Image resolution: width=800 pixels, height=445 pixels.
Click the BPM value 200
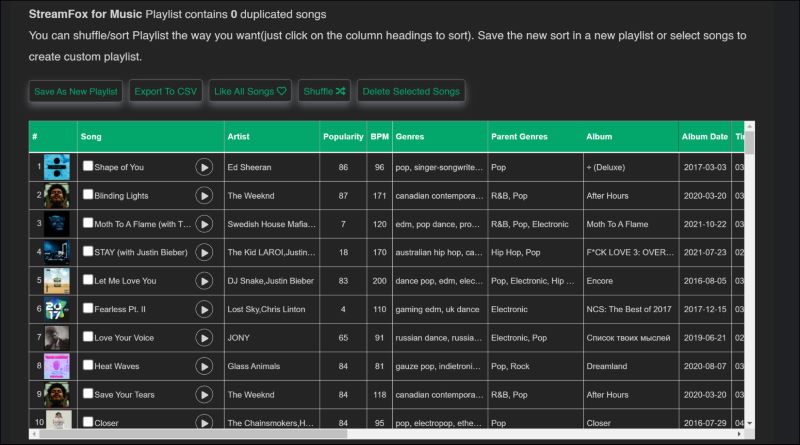pyautogui.click(x=380, y=281)
